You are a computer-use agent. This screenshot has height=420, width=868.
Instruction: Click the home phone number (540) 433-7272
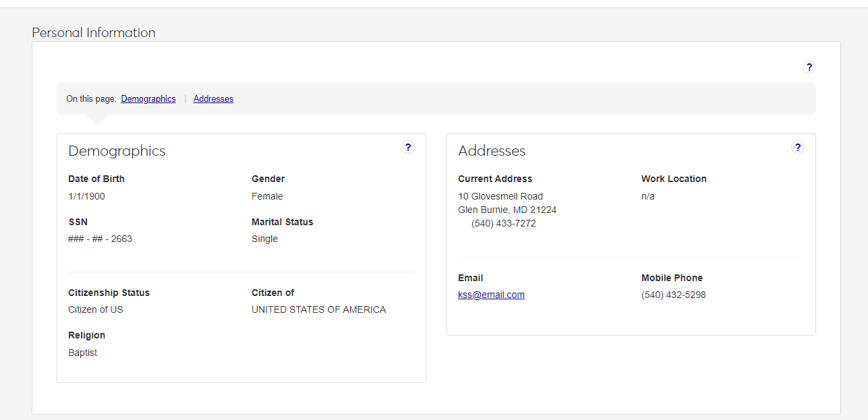504,223
